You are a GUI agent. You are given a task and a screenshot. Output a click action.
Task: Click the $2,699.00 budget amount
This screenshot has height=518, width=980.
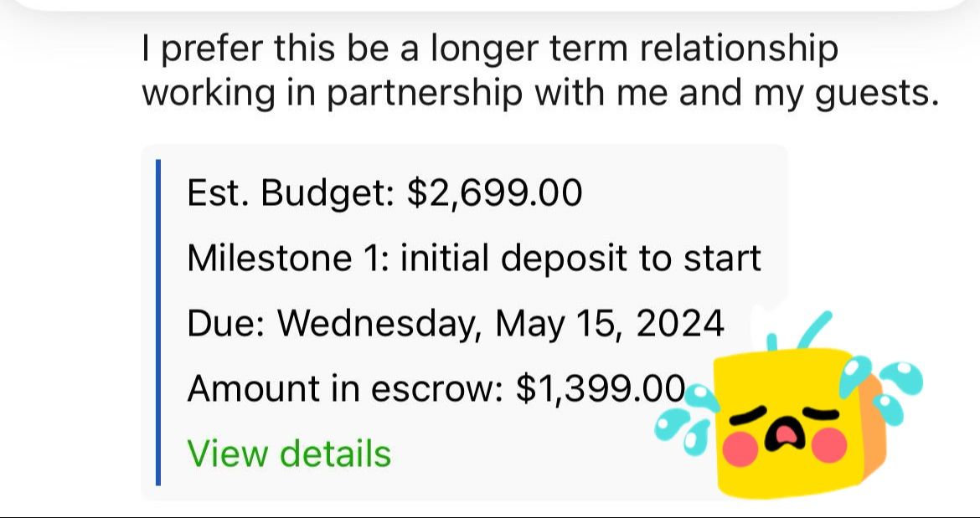coord(494,193)
